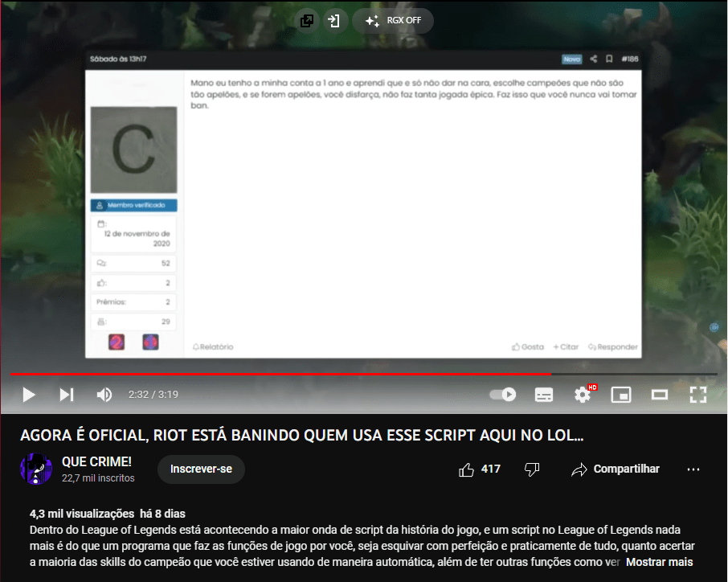The image size is (728, 582).
Task: Go fullscreen
Action: pyautogui.click(x=697, y=395)
